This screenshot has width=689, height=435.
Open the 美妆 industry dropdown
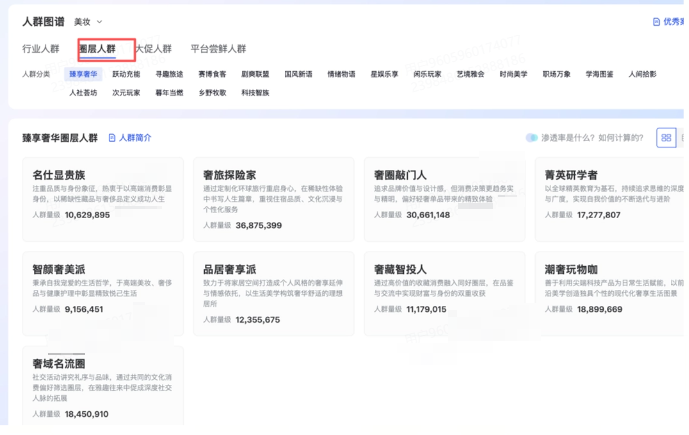coord(88,22)
